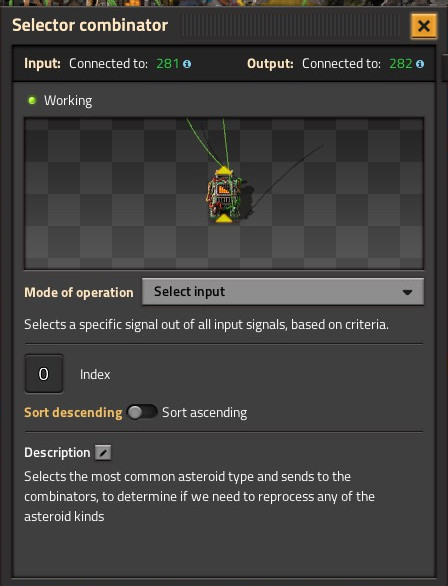
Task: Click the green Working status indicator
Action: click(x=32, y=100)
